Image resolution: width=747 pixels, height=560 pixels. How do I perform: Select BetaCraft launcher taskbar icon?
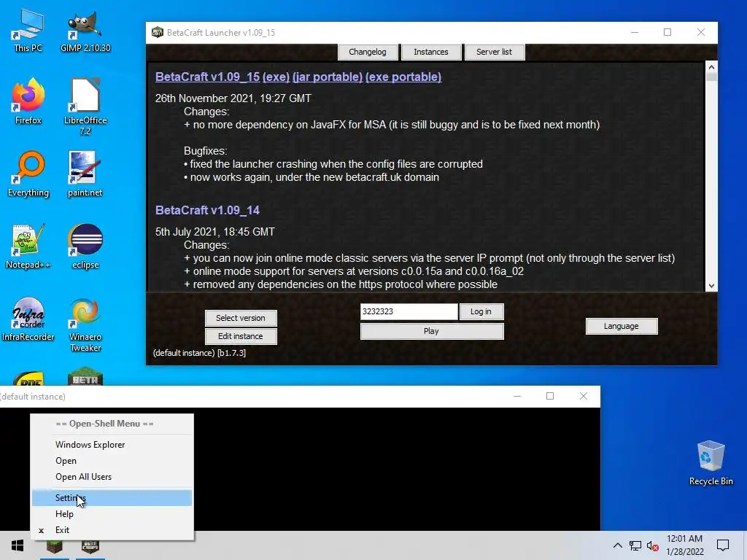click(90, 546)
